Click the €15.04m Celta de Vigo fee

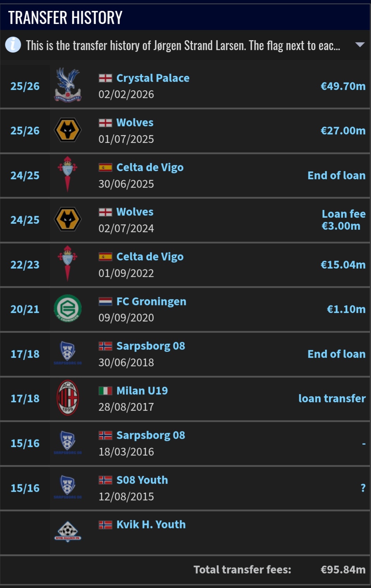click(x=343, y=265)
